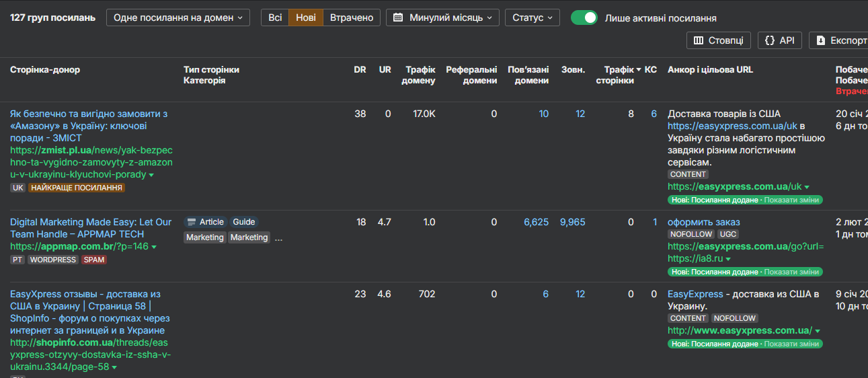
Task: Expand the Статус filter dropdown
Action: [x=532, y=17]
